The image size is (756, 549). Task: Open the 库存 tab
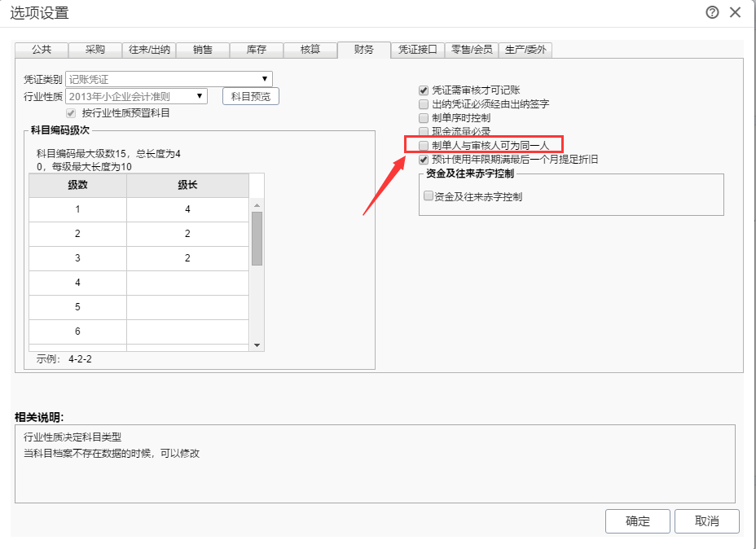(x=256, y=50)
